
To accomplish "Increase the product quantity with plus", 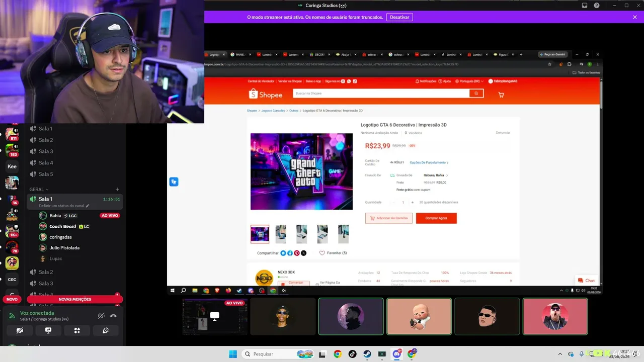I will click(x=413, y=202).
